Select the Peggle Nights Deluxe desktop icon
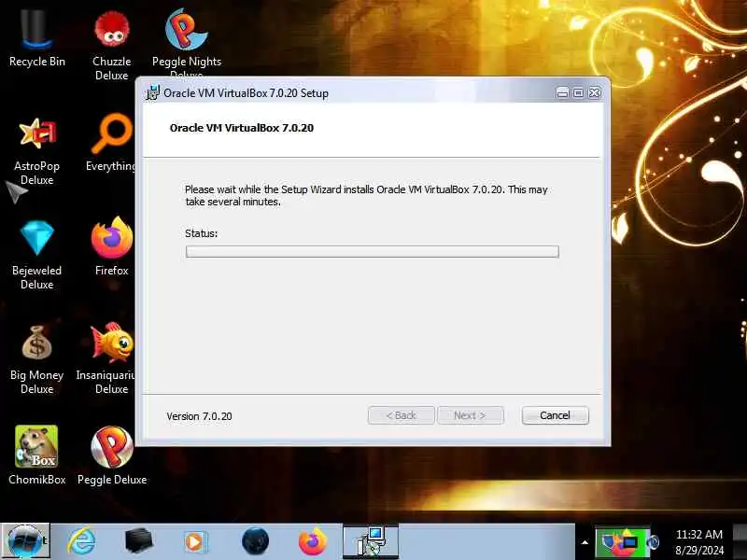The width and height of the screenshot is (747, 560). 186,43
